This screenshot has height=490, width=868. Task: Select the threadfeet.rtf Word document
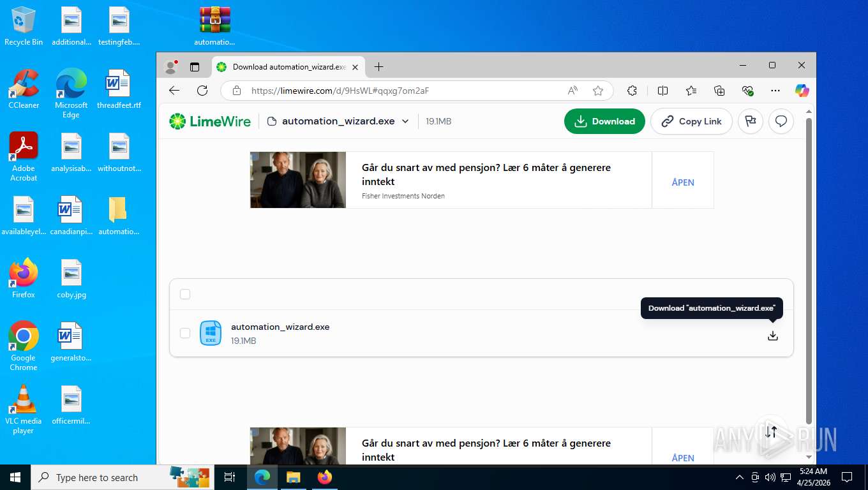click(119, 89)
